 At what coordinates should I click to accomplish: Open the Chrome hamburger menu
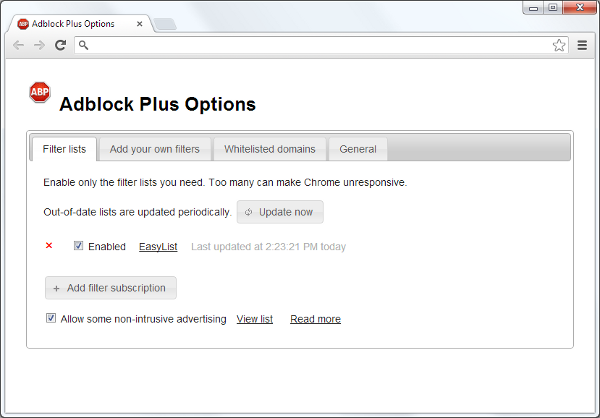(582, 45)
